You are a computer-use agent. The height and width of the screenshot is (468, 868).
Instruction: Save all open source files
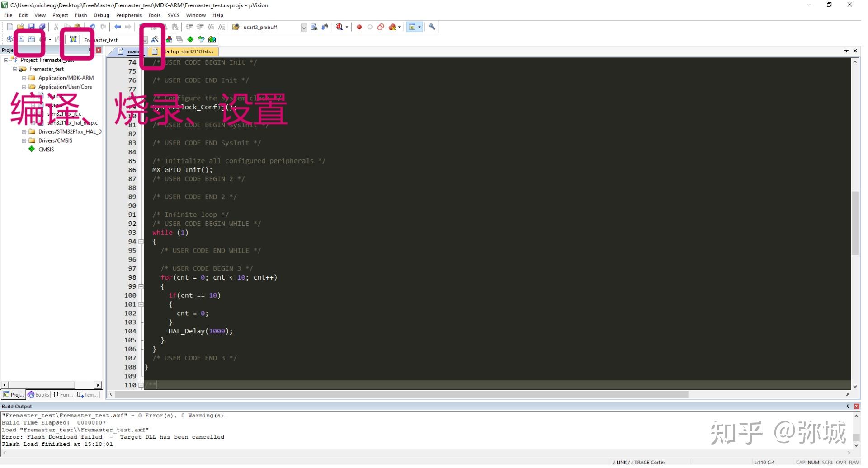tap(42, 27)
